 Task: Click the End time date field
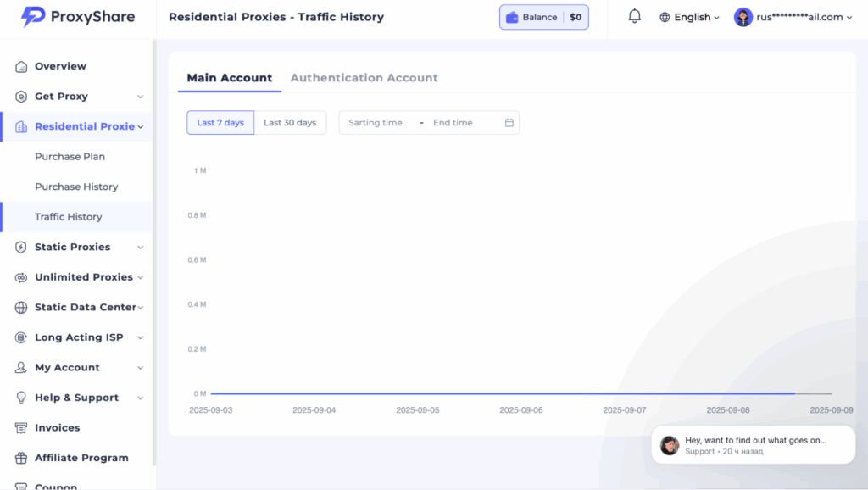click(453, 122)
